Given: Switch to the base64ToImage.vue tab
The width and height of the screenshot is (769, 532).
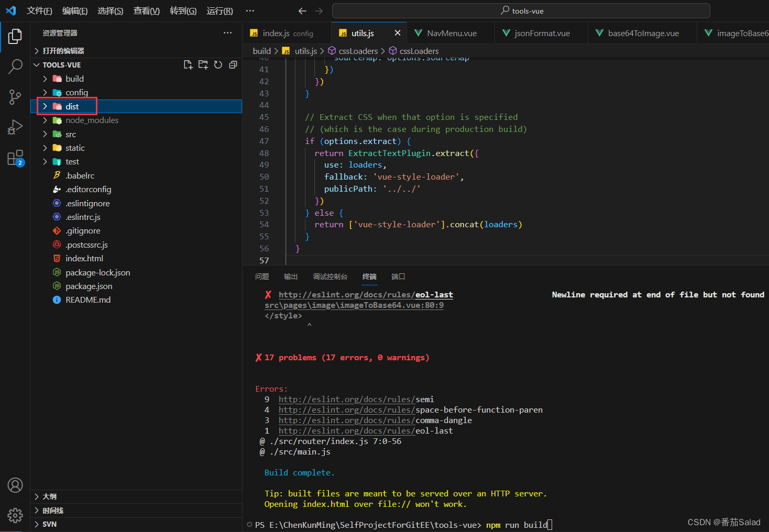Looking at the screenshot, I should (x=643, y=33).
